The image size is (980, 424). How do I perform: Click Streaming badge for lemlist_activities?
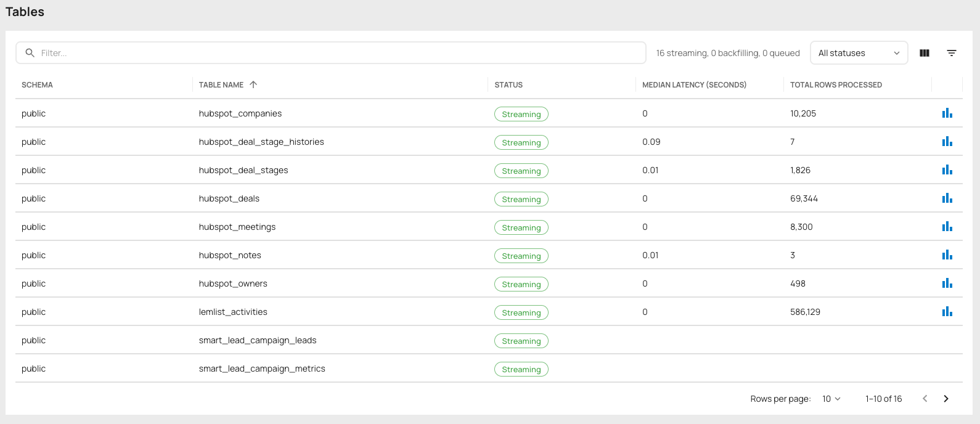click(x=521, y=312)
